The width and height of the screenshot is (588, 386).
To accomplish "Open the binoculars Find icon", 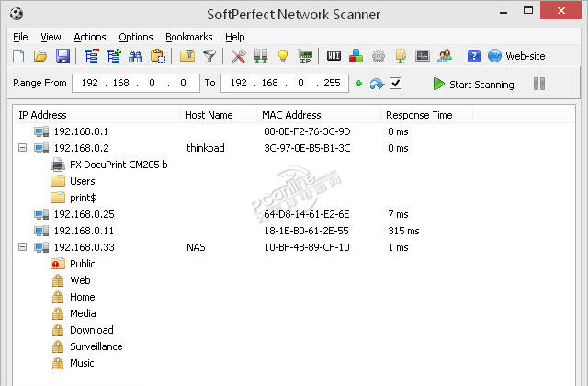I will (x=135, y=56).
